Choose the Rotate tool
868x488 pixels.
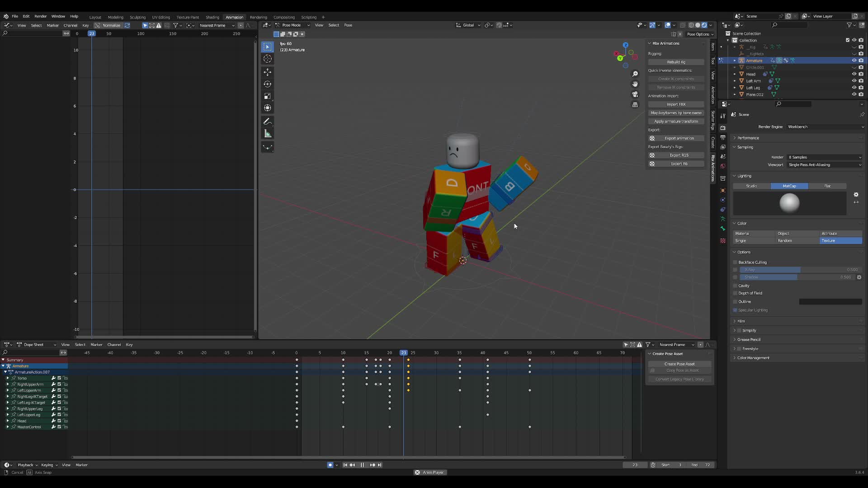click(x=267, y=84)
